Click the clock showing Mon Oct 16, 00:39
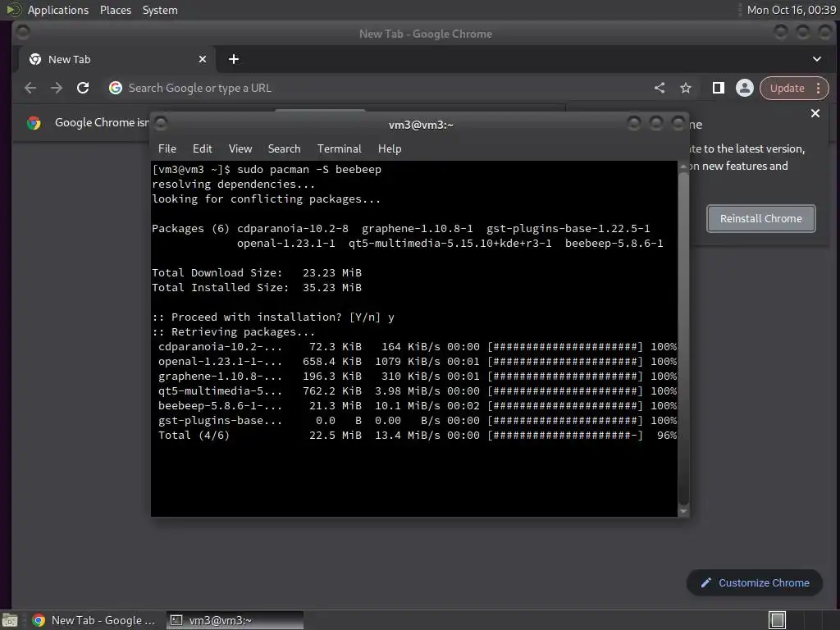The image size is (840, 630). coord(792,10)
